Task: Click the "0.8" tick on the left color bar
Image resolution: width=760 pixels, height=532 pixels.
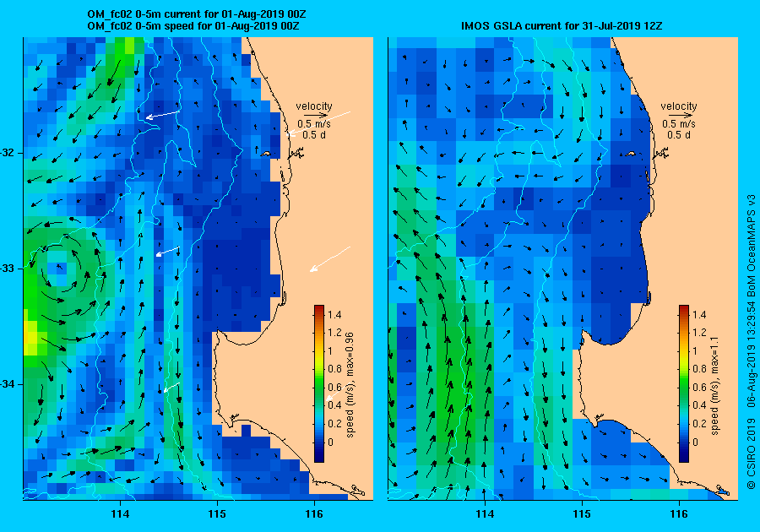Action: click(x=334, y=369)
